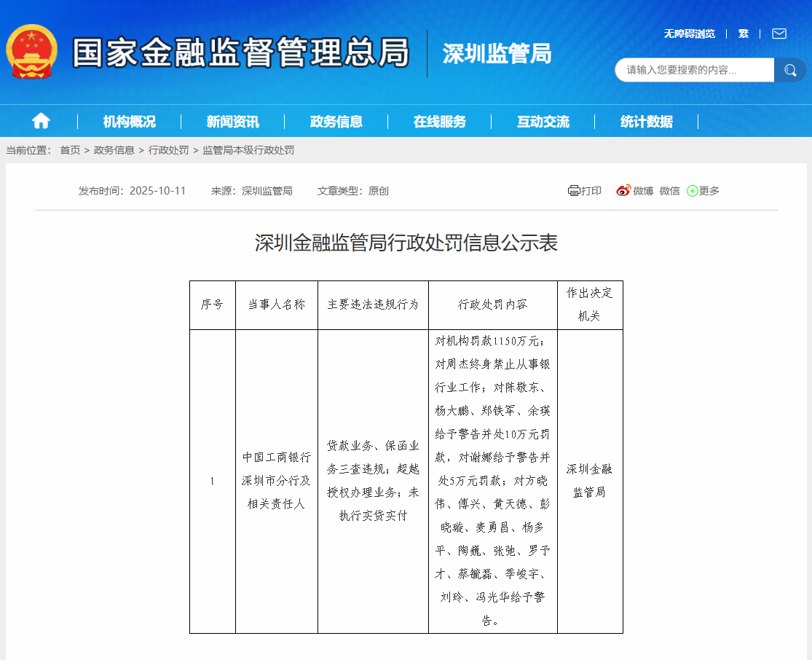This screenshot has height=660, width=812.
Task: Enable 无障碍浏览 accessibility mode
Action: [689, 34]
